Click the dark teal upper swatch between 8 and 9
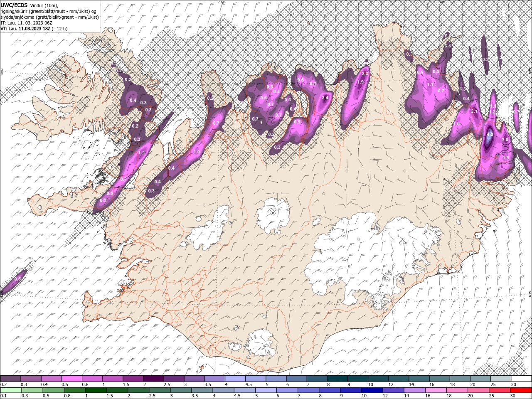 pyautogui.click(x=337, y=378)
